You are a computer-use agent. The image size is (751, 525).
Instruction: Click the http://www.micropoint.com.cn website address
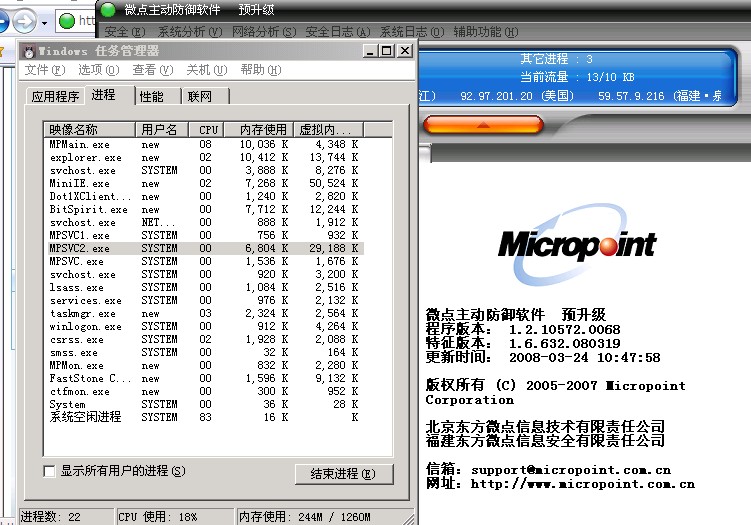582,484
